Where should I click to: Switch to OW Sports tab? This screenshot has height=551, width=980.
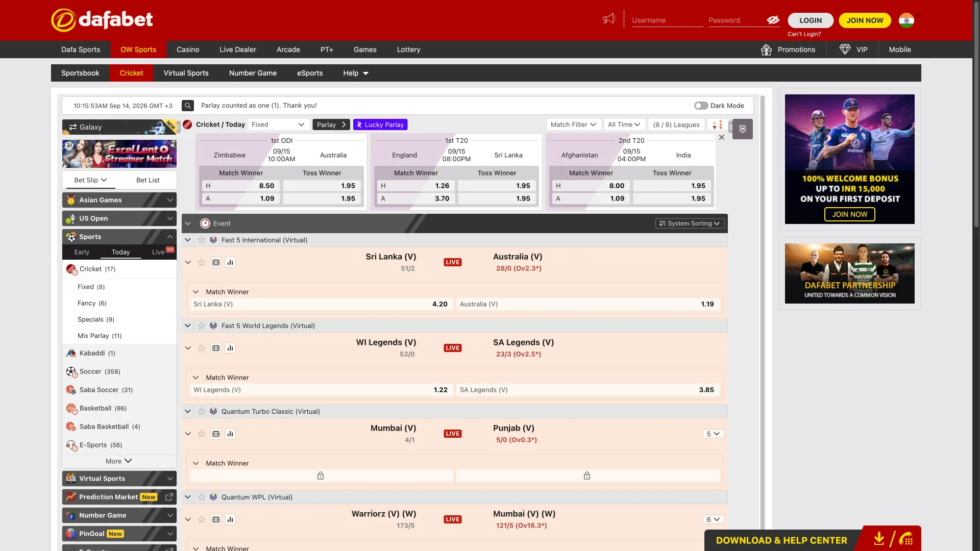pos(138,49)
